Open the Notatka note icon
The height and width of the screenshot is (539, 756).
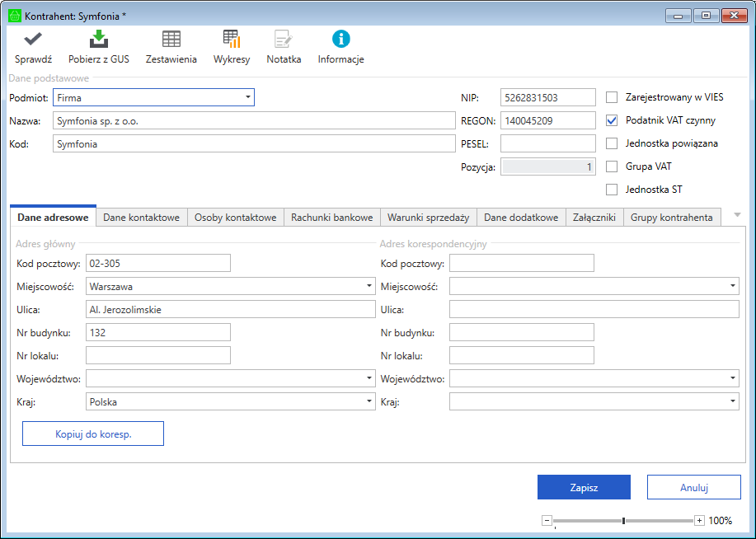(x=284, y=39)
